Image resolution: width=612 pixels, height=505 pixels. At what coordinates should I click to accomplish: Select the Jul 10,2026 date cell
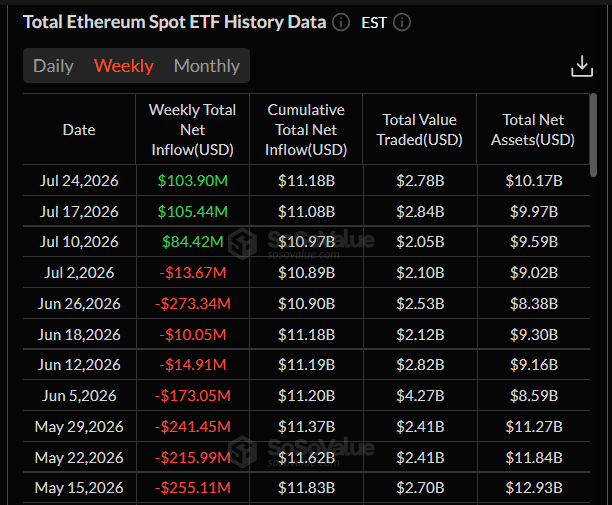click(x=79, y=242)
